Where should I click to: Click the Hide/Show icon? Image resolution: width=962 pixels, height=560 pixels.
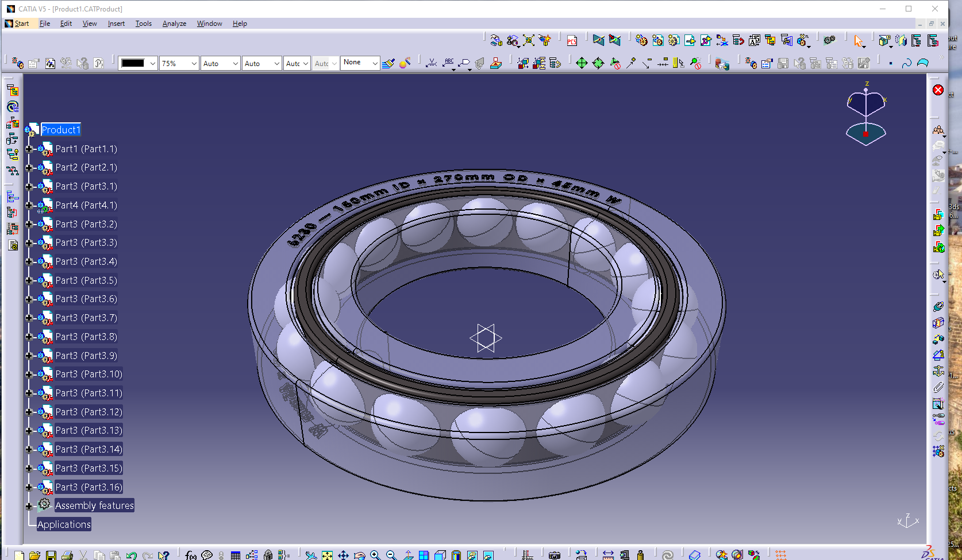[x=472, y=555]
